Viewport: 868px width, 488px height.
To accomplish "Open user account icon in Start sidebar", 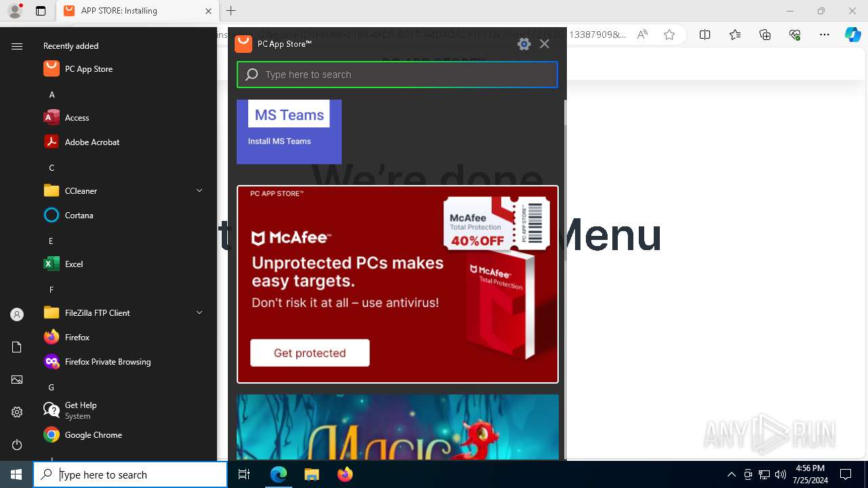I will (x=17, y=314).
